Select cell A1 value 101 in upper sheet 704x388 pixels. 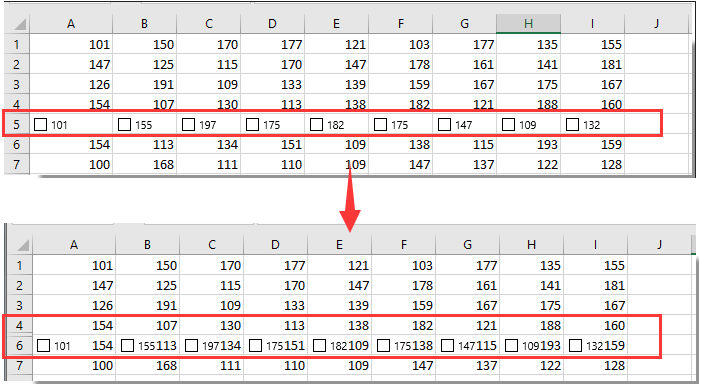coord(71,44)
